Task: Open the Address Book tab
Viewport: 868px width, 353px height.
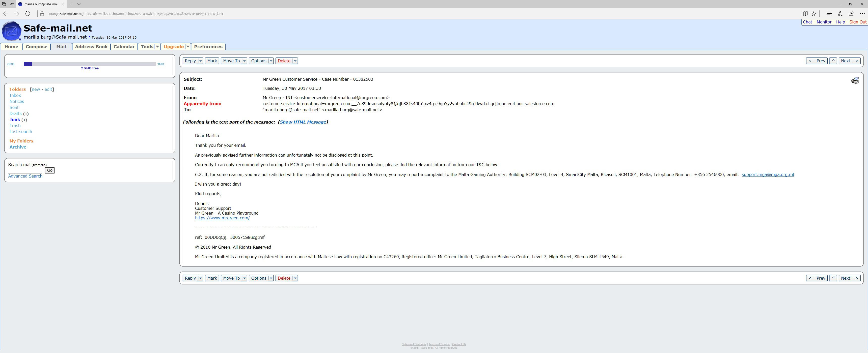Action: coord(91,47)
